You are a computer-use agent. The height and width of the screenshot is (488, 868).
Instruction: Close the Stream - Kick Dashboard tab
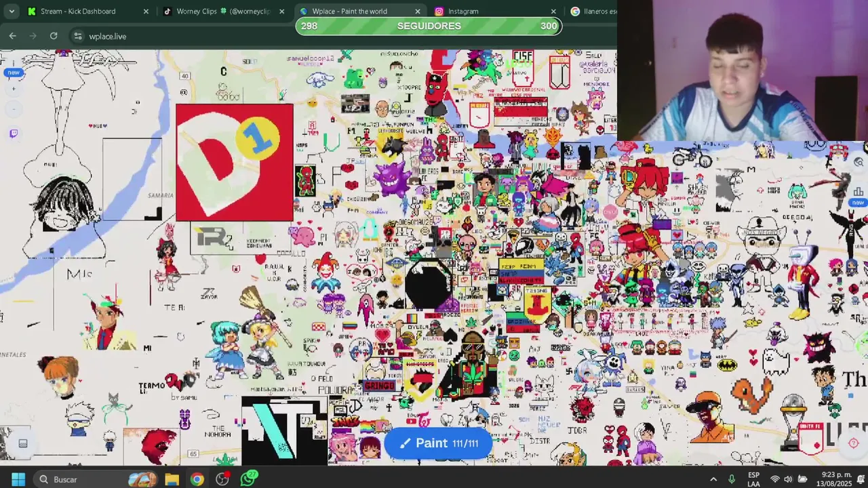146,12
